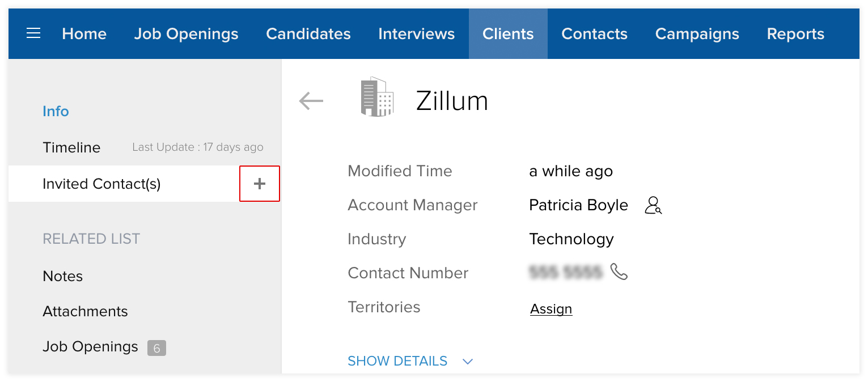Switch to the Candidates tab
Image resolution: width=868 pixels, height=382 pixels.
pos(308,34)
